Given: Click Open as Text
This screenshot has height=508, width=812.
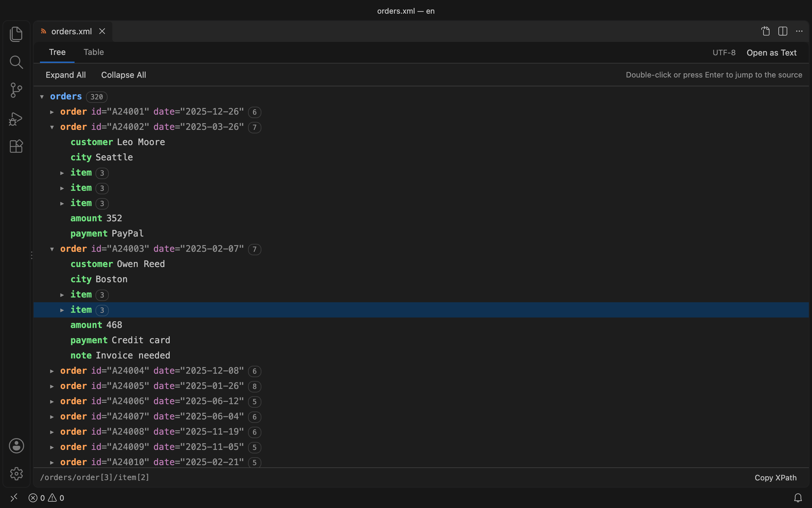Looking at the screenshot, I should coord(771,53).
